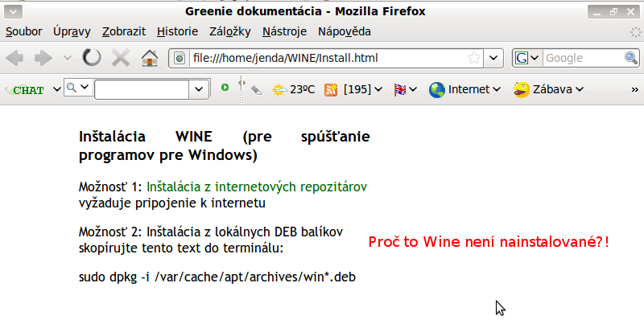Viewport: 644px width, 320px height.
Task: Follow link Inštalácia z internetových repozitárov
Action: (x=257, y=187)
